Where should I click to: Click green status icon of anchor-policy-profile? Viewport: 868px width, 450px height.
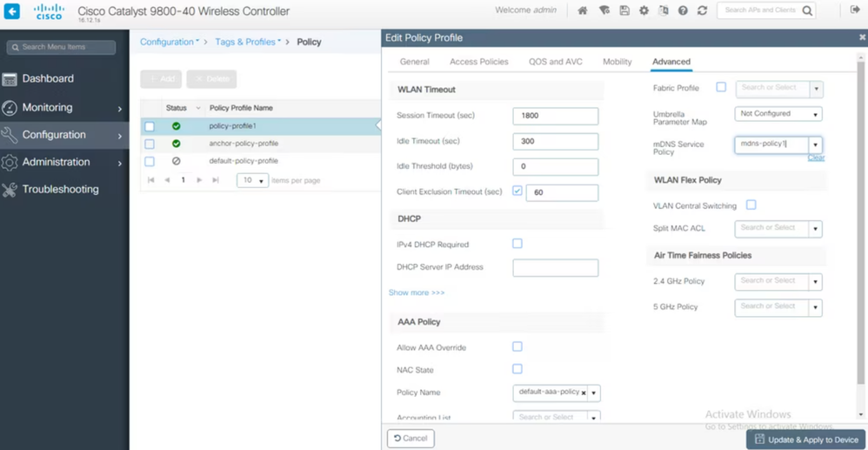click(176, 144)
